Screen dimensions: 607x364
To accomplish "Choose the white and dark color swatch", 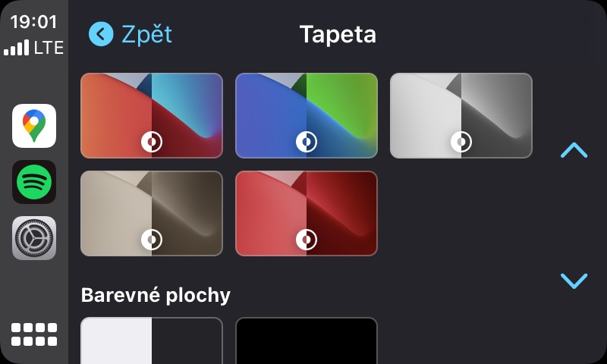I will 151,340.
